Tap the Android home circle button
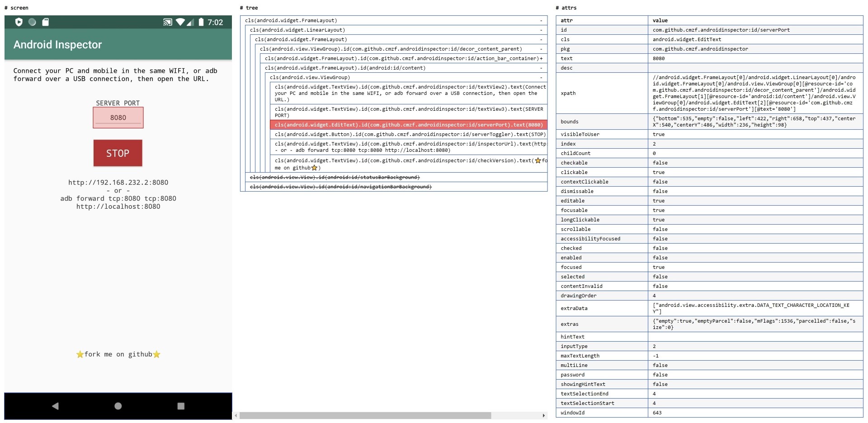The height and width of the screenshot is (423, 868). pos(118,406)
